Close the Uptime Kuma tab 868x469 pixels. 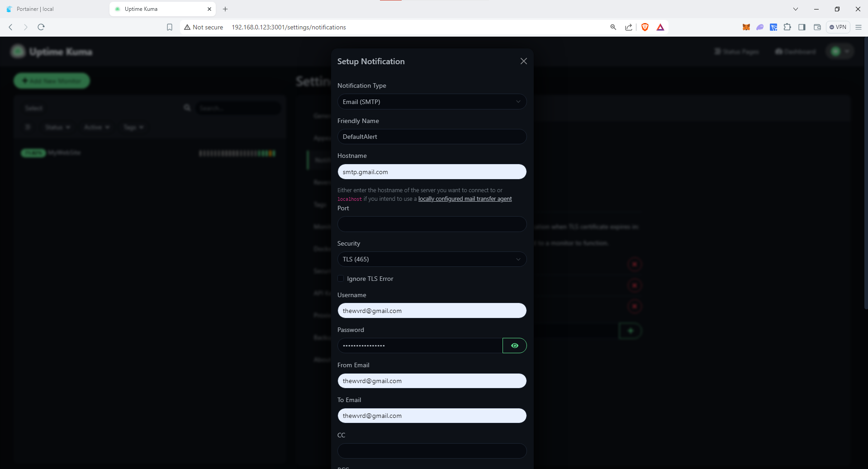tap(209, 9)
